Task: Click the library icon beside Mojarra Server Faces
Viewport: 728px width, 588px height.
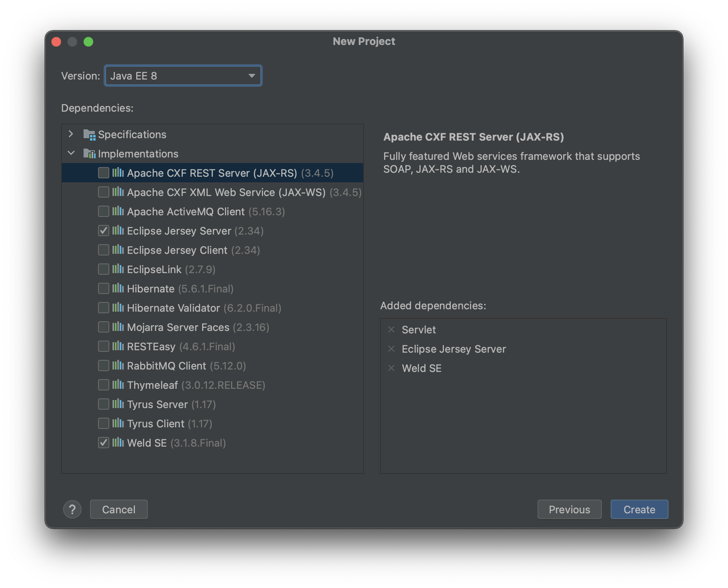Action: 118,327
